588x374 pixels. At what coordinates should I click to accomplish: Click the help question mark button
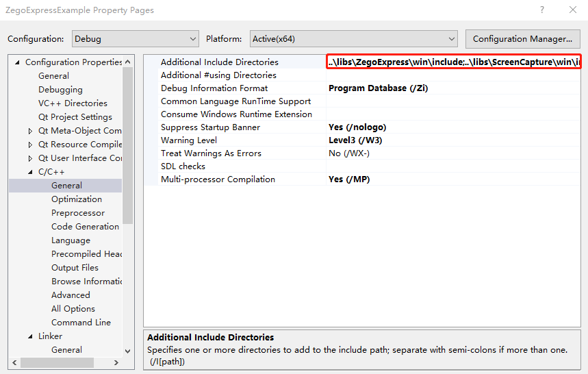[542, 10]
